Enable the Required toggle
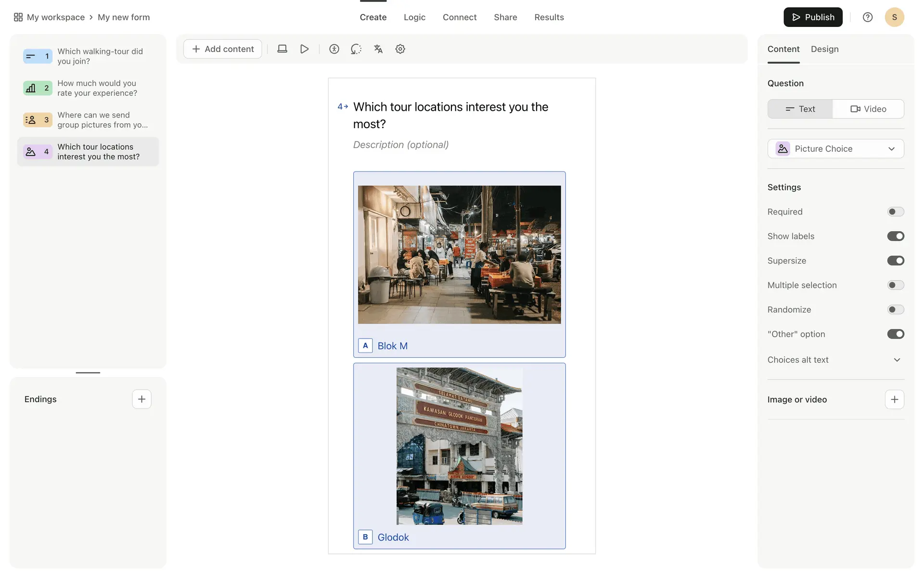This screenshot has height=578, width=924. 895,212
